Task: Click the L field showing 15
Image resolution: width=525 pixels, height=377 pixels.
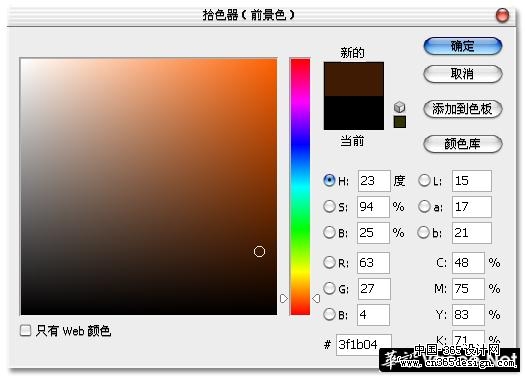Action: tap(472, 181)
